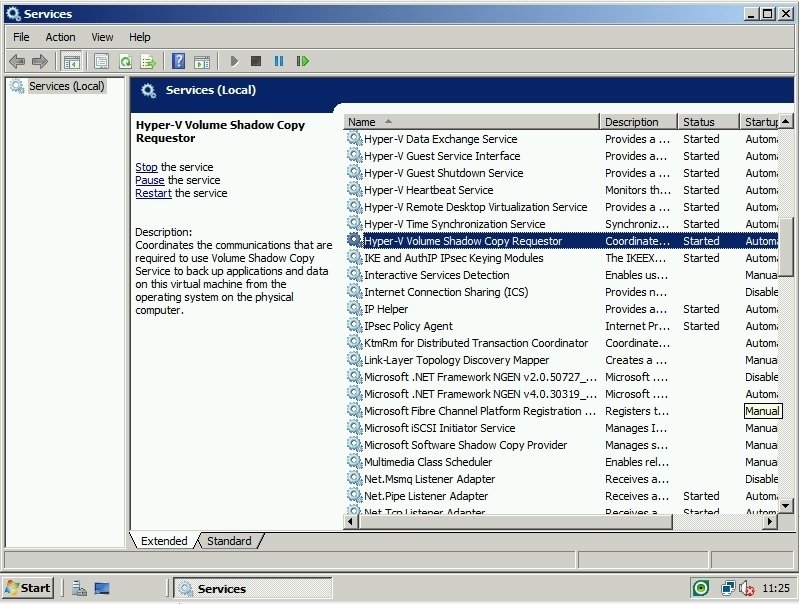Switch to the Standard tab
The height and width of the screenshot is (604, 799).
tap(229, 541)
